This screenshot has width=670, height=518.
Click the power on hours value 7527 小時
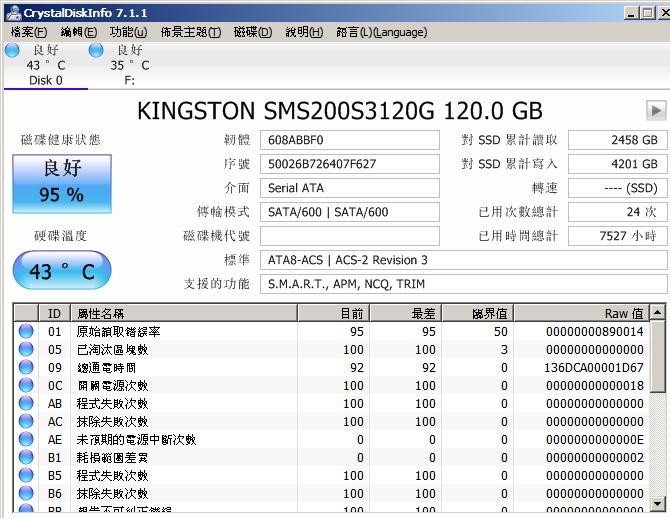617,236
